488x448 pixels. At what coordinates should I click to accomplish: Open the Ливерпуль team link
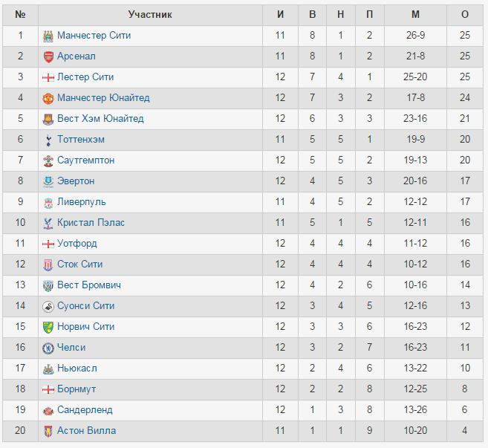click(82, 202)
